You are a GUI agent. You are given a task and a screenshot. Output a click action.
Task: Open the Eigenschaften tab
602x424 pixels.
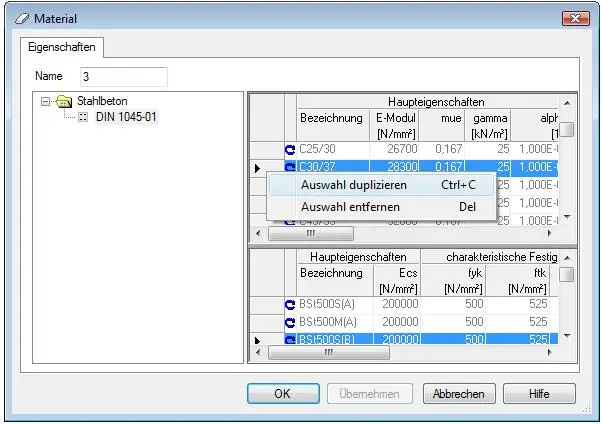coord(62,47)
